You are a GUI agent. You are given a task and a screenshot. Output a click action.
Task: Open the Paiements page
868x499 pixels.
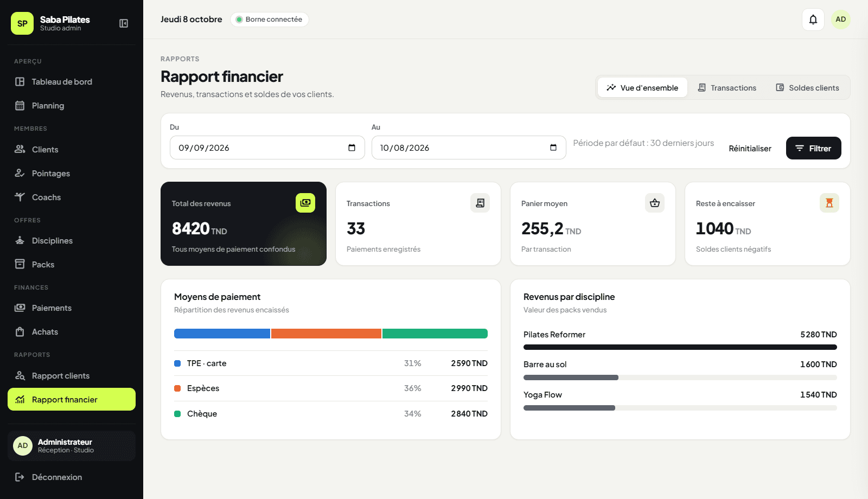[72, 308]
